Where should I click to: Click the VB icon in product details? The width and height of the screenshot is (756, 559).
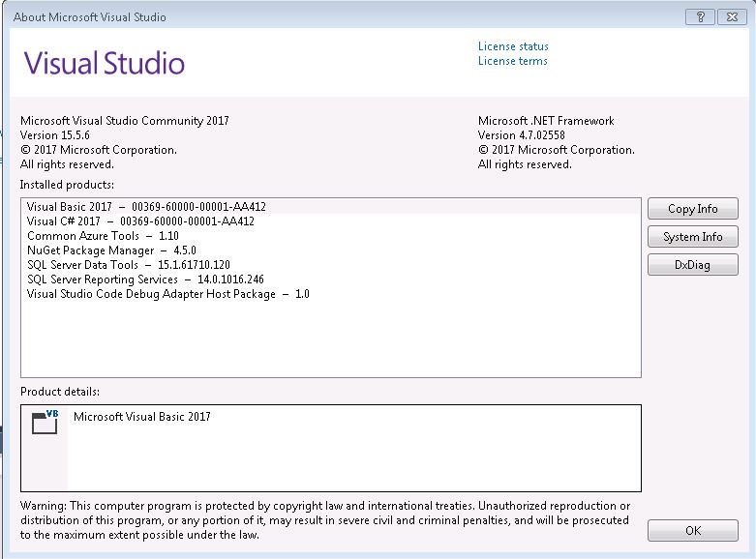coord(45,422)
